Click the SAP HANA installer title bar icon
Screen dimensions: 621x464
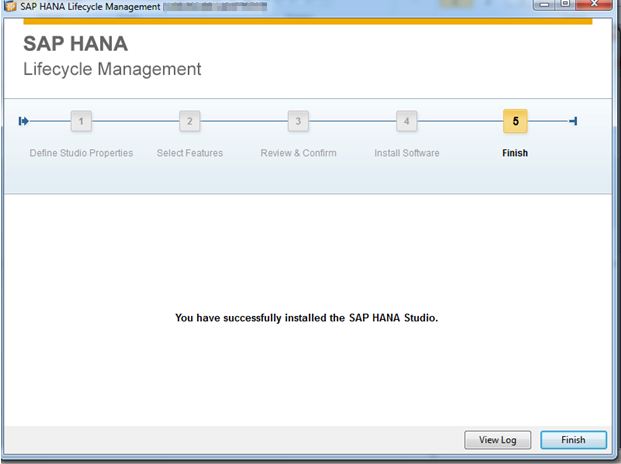(x=10, y=6)
